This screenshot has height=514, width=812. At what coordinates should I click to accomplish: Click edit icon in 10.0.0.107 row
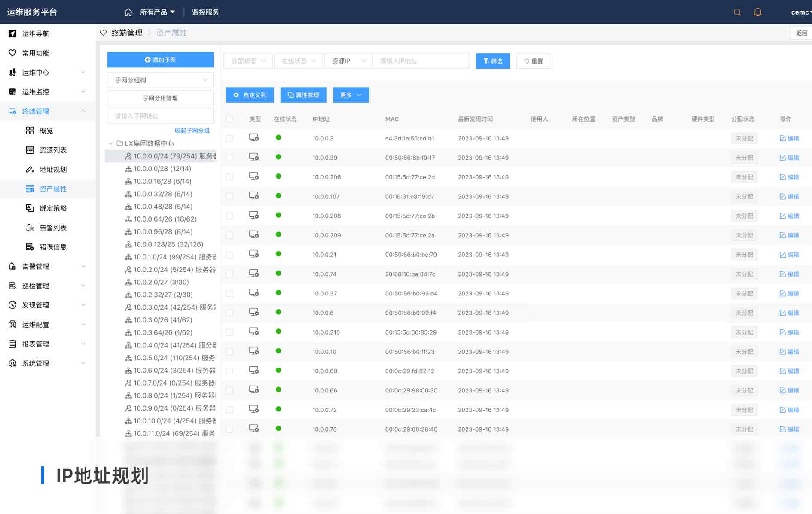[783, 196]
